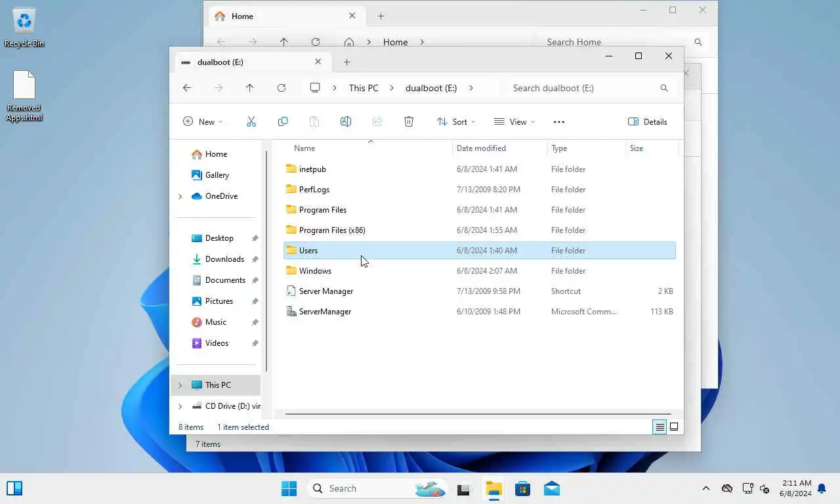
Task: Expand the OneDrive tree node
Action: click(180, 196)
